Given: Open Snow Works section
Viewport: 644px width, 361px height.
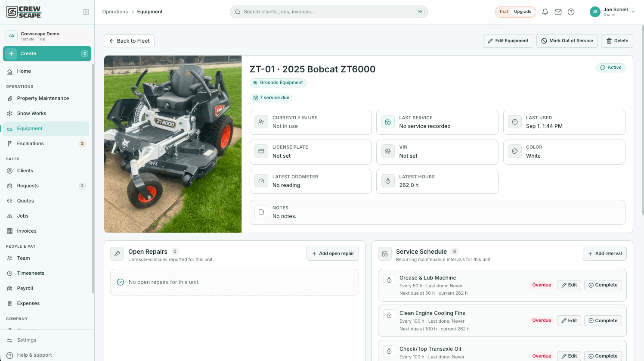Looking at the screenshot, I should point(46,114).
